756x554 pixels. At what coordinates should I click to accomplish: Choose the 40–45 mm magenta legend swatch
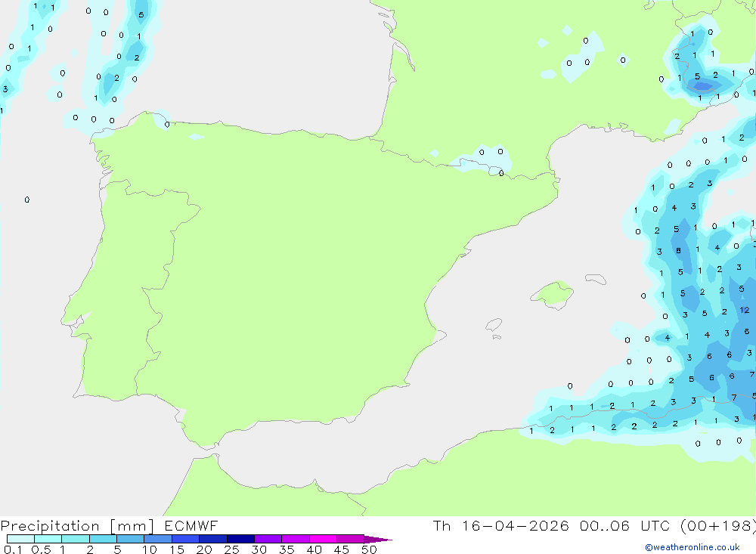(x=323, y=539)
